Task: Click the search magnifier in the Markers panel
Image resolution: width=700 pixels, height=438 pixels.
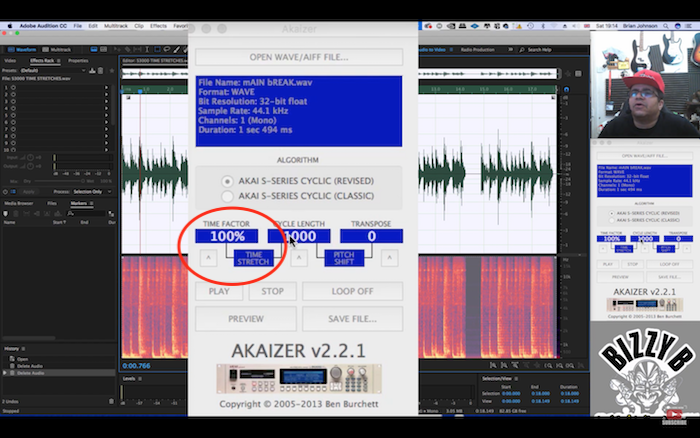Action: coord(71,213)
